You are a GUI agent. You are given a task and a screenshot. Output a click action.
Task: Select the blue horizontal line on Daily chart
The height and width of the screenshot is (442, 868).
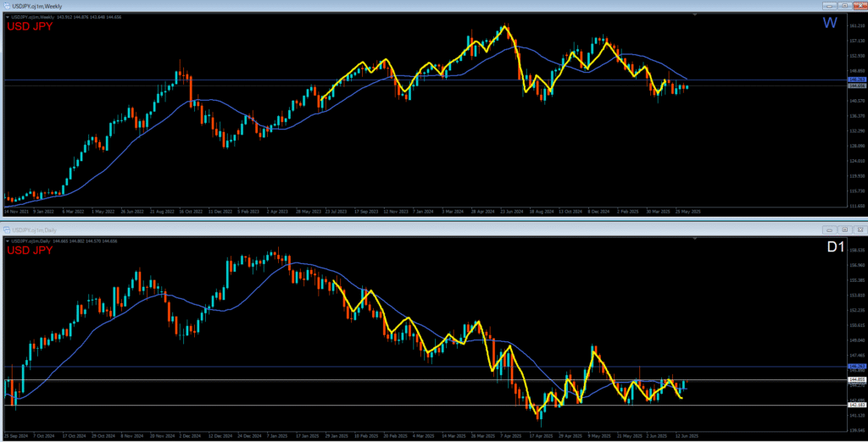click(426, 367)
